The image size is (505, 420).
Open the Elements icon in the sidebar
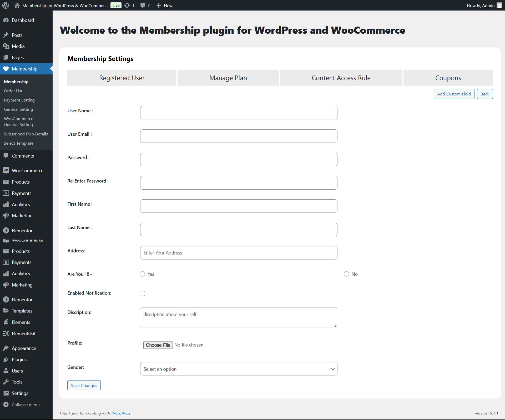point(6,322)
